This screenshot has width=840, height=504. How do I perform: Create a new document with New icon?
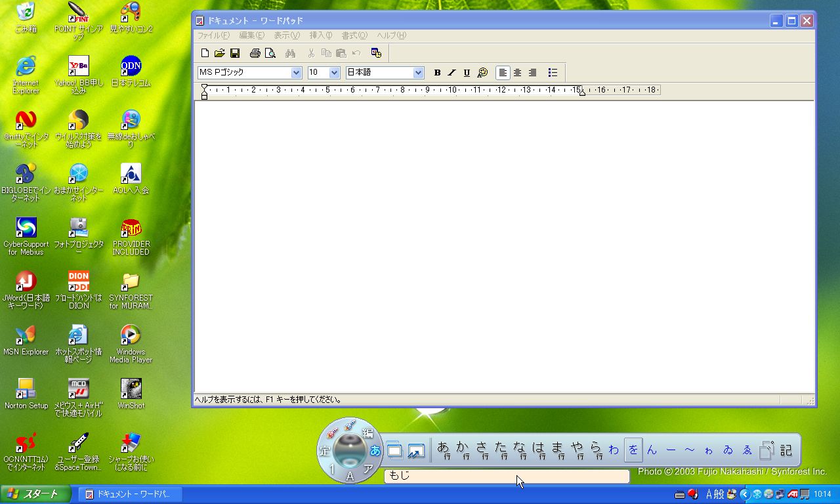coord(205,53)
